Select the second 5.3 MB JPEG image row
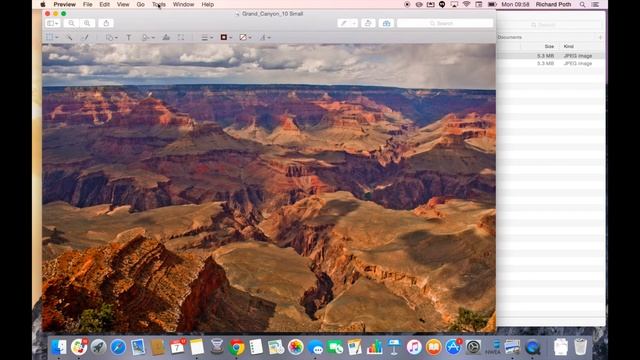640x360 pixels. coord(551,64)
